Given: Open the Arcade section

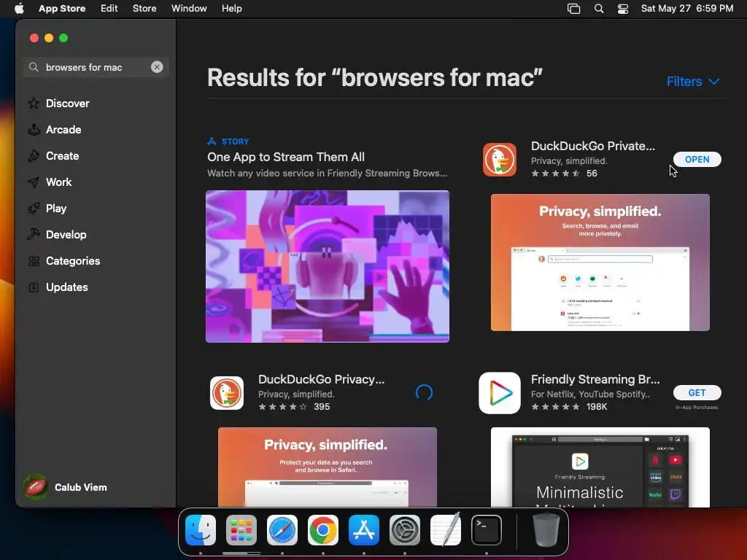Looking at the screenshot, I should [63, 130].
